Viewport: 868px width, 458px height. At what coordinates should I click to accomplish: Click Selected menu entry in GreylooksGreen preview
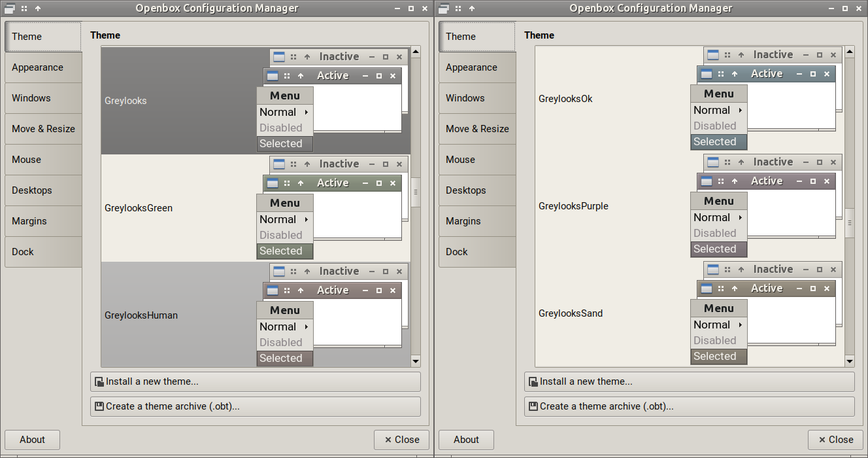point(285,251)
